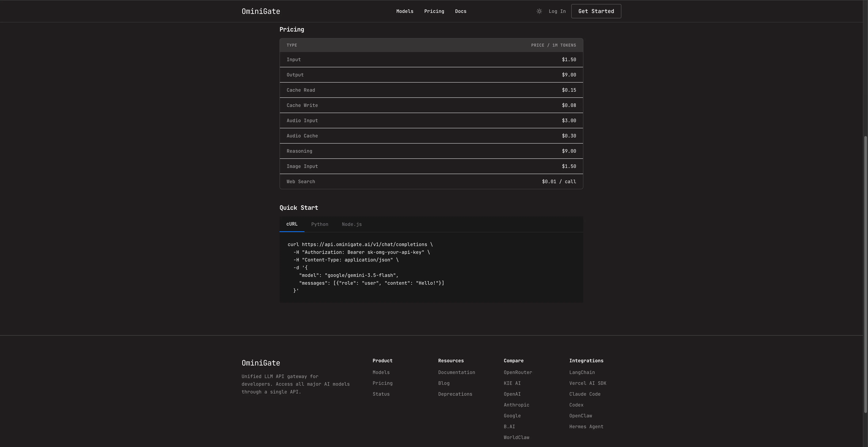Open the WorldClaw compare link
This screenshot has width=868, height=447.
(x=517, y=437)
